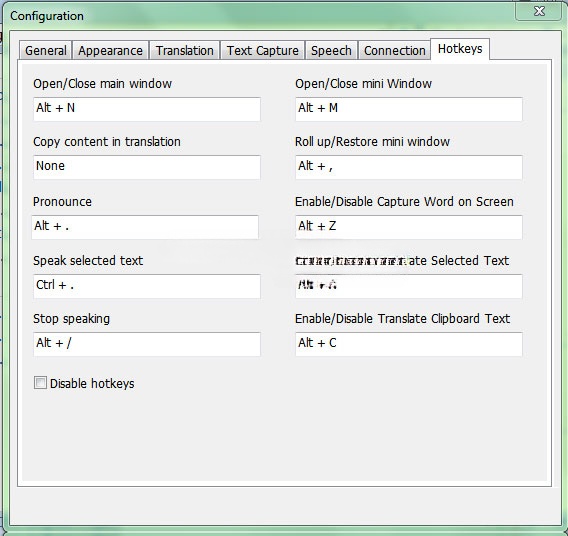This screenshot has height=536, width=568.
Task: Click the Open/Close mini Window hotkey field
Action: [x=409, y=109]
